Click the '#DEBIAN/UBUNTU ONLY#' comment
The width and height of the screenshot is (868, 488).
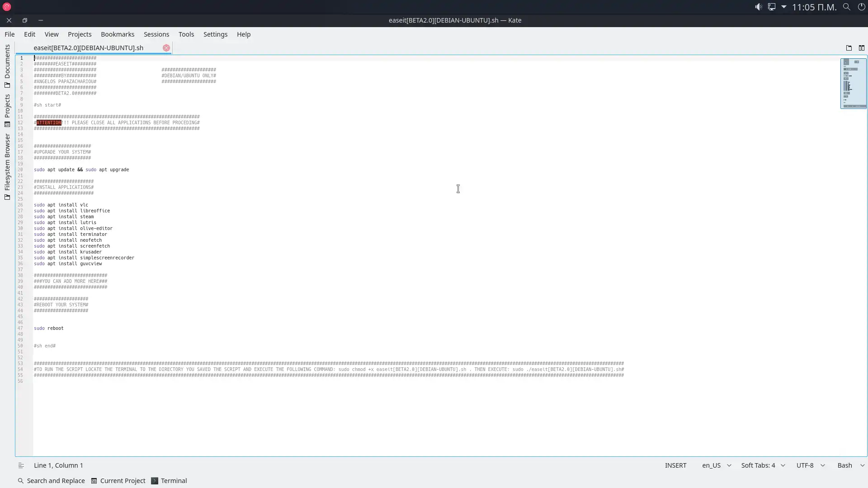tap(189, 76)
